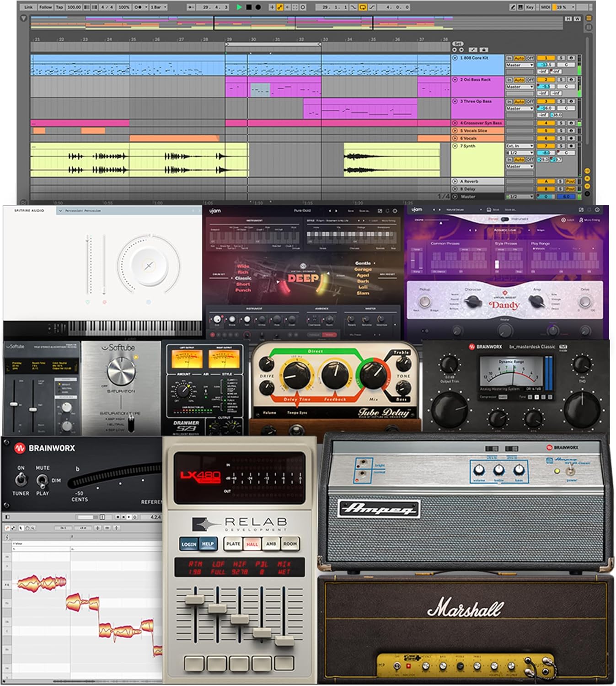616x686 pixels.
Task: Start playback with the green play button
Action: [x=239, y=6]
